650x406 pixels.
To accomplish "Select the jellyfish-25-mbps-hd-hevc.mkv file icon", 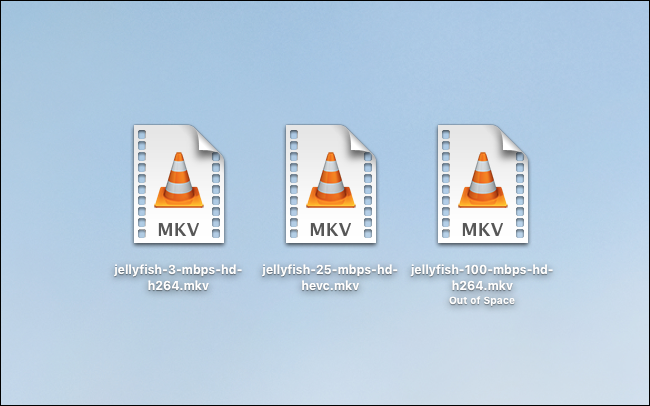I will coord(330,184).
